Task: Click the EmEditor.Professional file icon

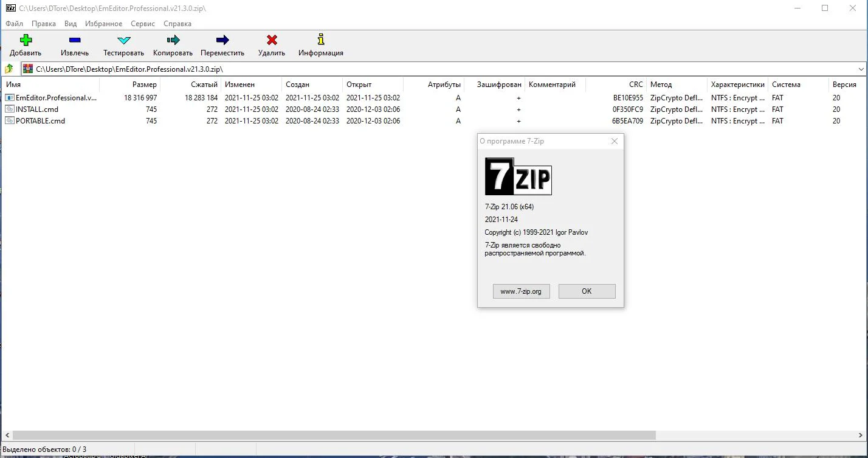Action: point(9,97)
